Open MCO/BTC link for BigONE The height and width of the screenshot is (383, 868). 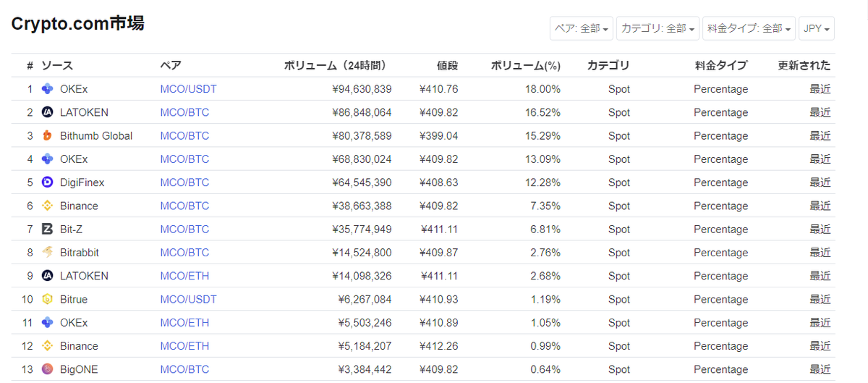click(184, 369)
